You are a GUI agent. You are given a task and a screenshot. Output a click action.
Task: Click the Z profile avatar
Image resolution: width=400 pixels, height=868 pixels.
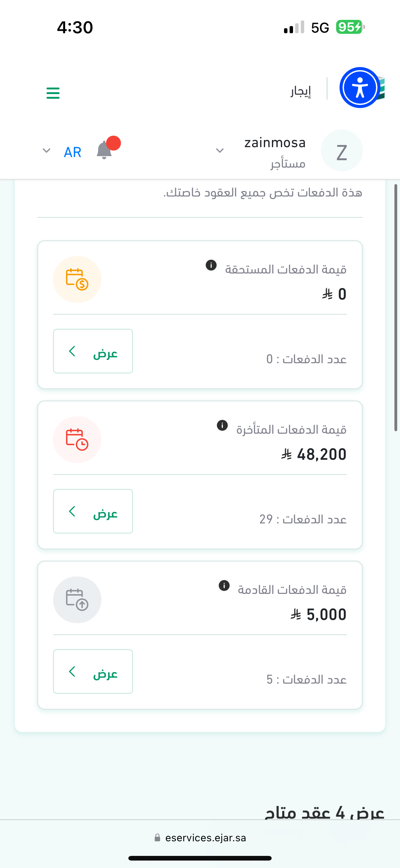point(341,151)
